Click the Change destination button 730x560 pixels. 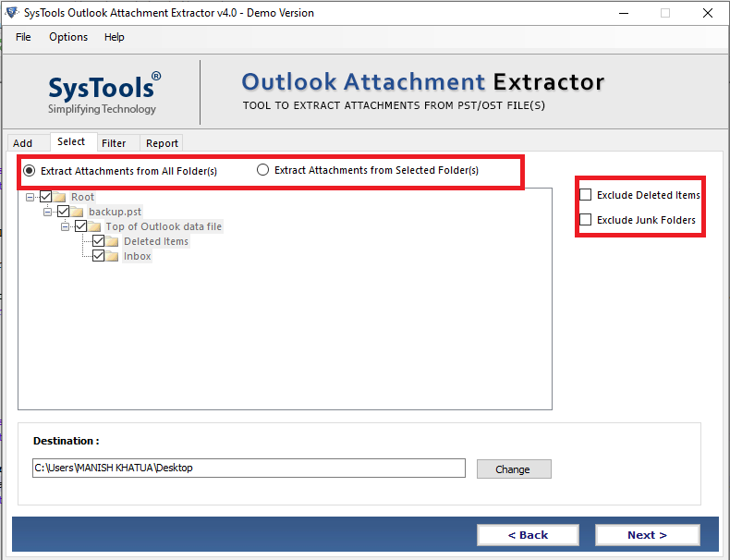(x=514, y=469)
